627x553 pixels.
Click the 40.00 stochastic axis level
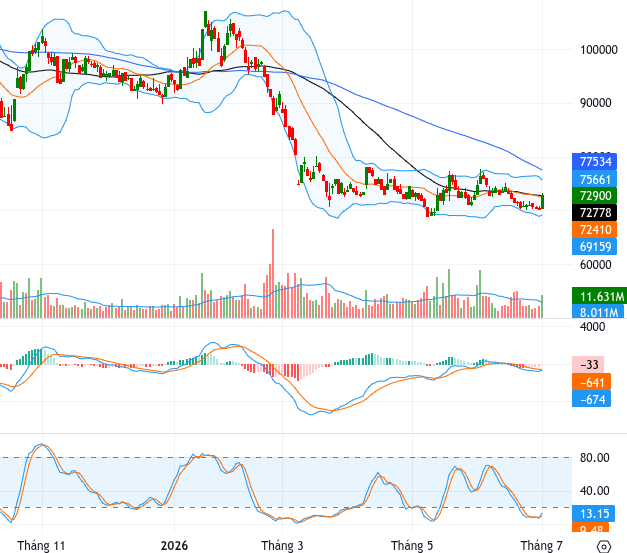595,491
